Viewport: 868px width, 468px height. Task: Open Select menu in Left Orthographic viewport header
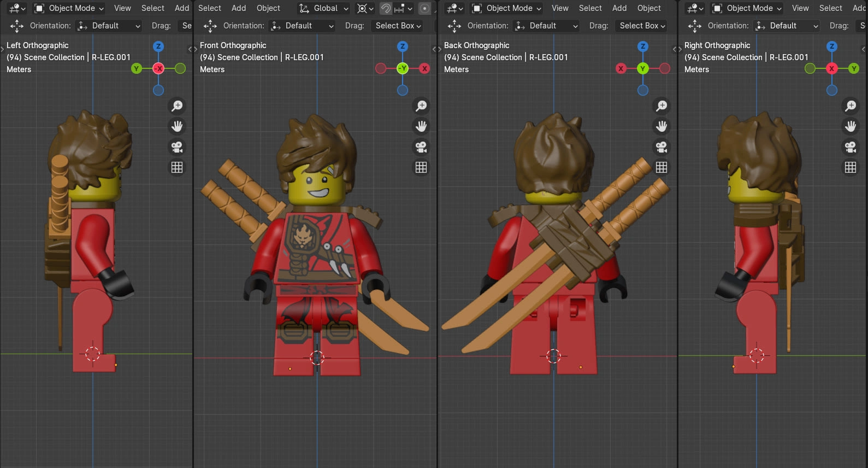click(x=153, y=8)
